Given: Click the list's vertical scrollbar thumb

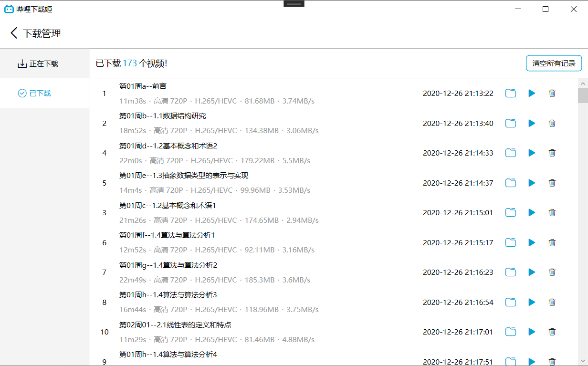Looking at the screenshot, I should [x=583, y=95].
